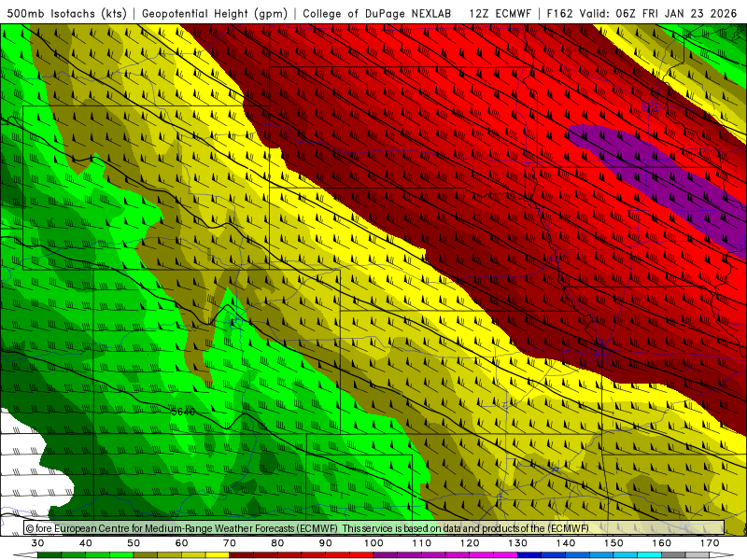The width and height of the screenshot is (747, 560).
Task: Click the "120" tick label on the legend
Action: pos(470,543)
